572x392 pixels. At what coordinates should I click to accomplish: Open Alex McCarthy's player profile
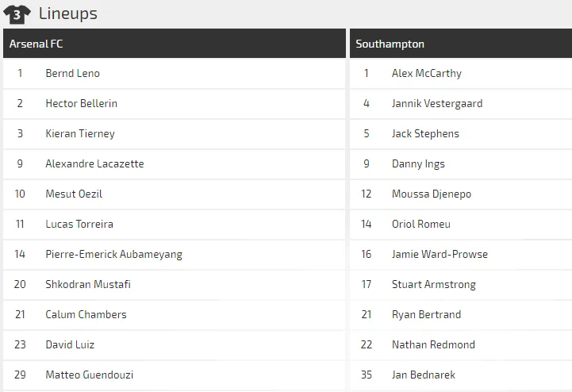(x=426, y=73)
